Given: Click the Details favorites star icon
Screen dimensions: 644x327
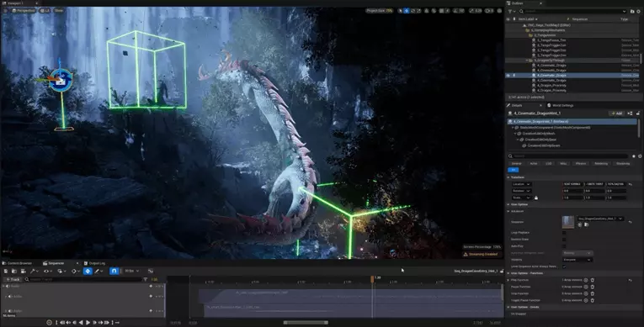Looking at the screenshot, I should click(634, 156).
